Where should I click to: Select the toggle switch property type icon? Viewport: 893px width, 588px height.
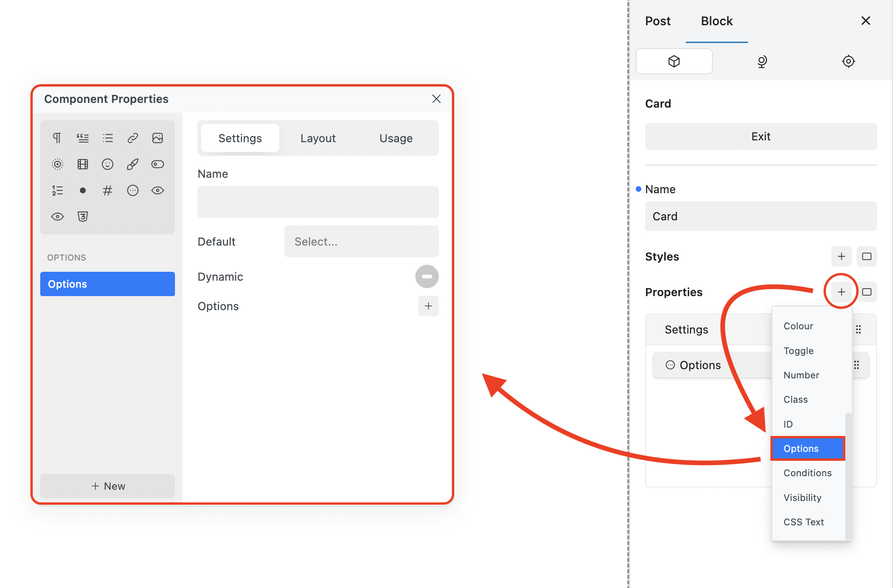(x=158, y=164)
